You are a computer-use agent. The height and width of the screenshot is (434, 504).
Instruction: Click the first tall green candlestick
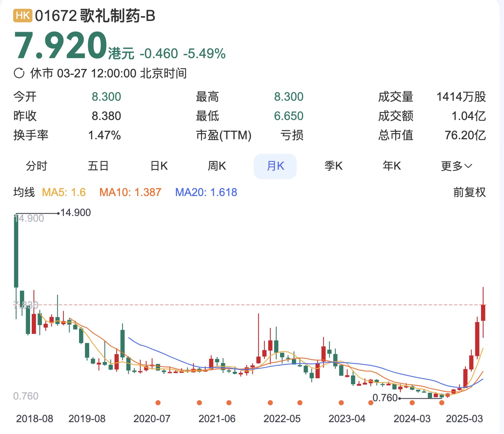(16, 250)
